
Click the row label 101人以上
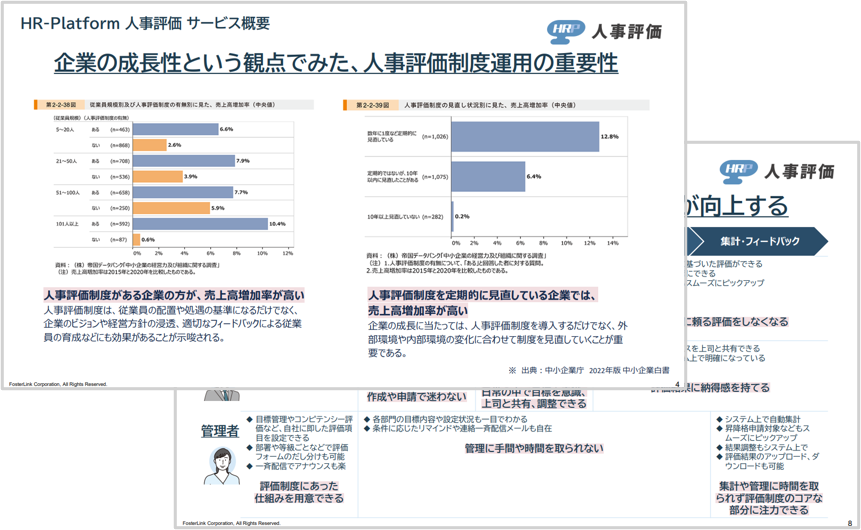click(x=67, y=224)
